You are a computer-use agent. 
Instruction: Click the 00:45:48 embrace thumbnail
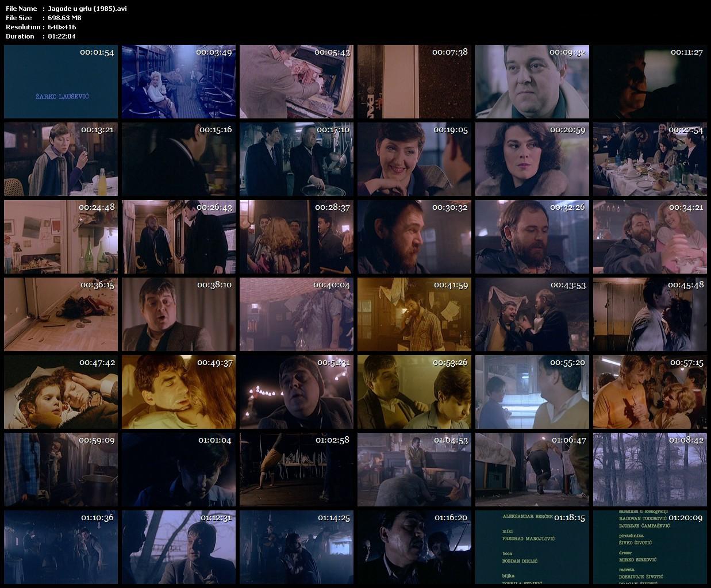pos(650,314)
